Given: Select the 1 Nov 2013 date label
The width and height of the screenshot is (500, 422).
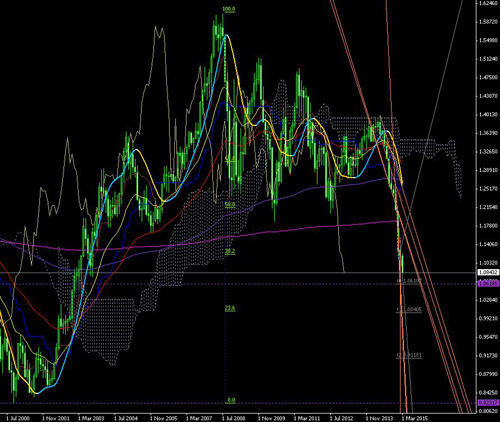Looking at the screenshot, I should (x=379, y=418).
